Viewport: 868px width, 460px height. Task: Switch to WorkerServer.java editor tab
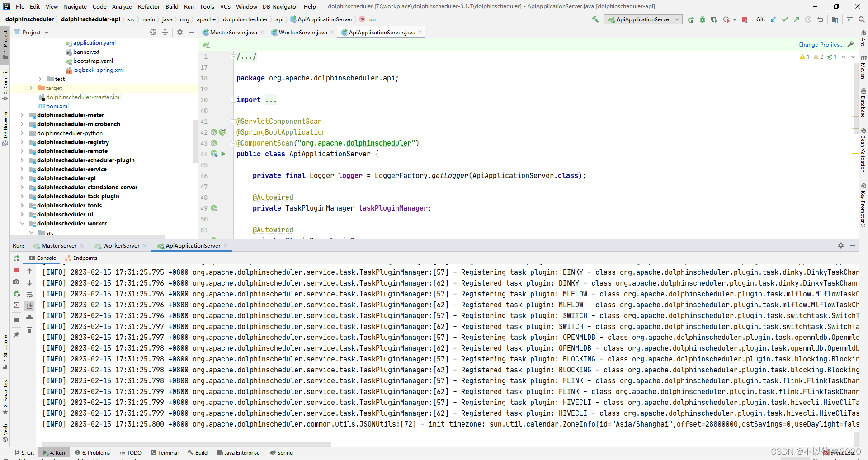pos(302,32)
